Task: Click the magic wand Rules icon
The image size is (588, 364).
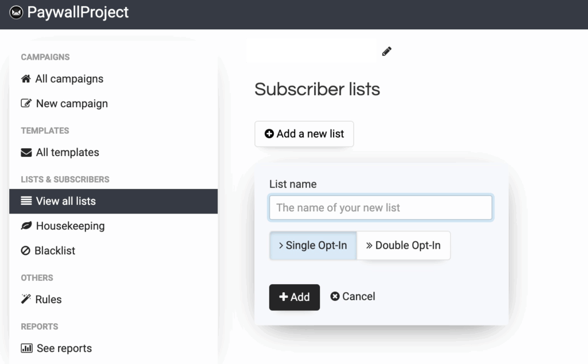Action: [x=26, y=299]
